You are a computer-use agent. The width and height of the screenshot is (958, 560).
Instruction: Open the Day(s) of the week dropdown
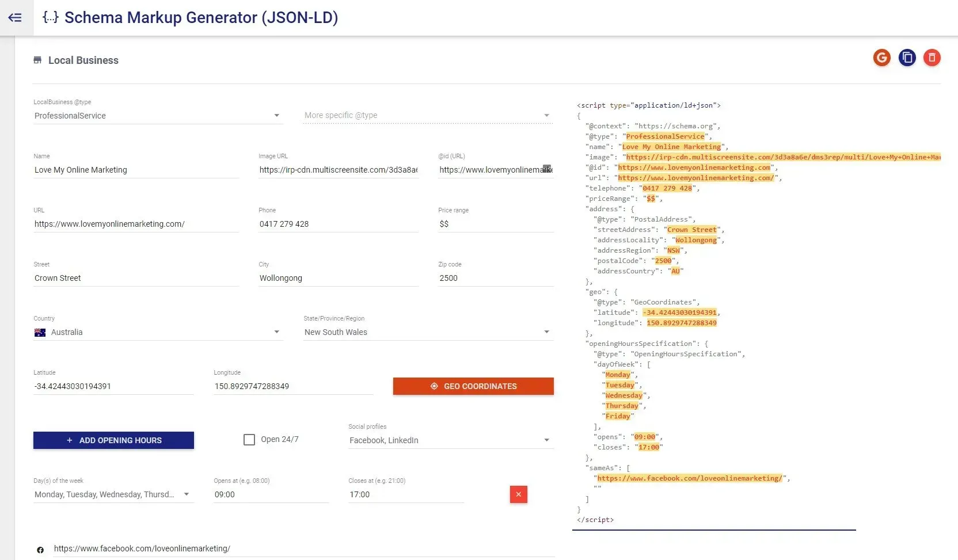113,494
